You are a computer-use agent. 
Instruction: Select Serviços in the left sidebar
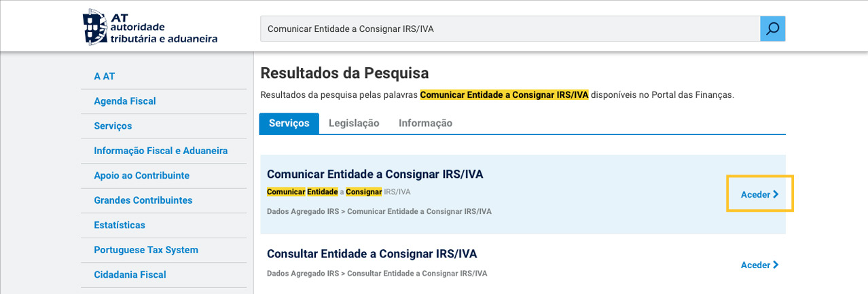[113, 126]
